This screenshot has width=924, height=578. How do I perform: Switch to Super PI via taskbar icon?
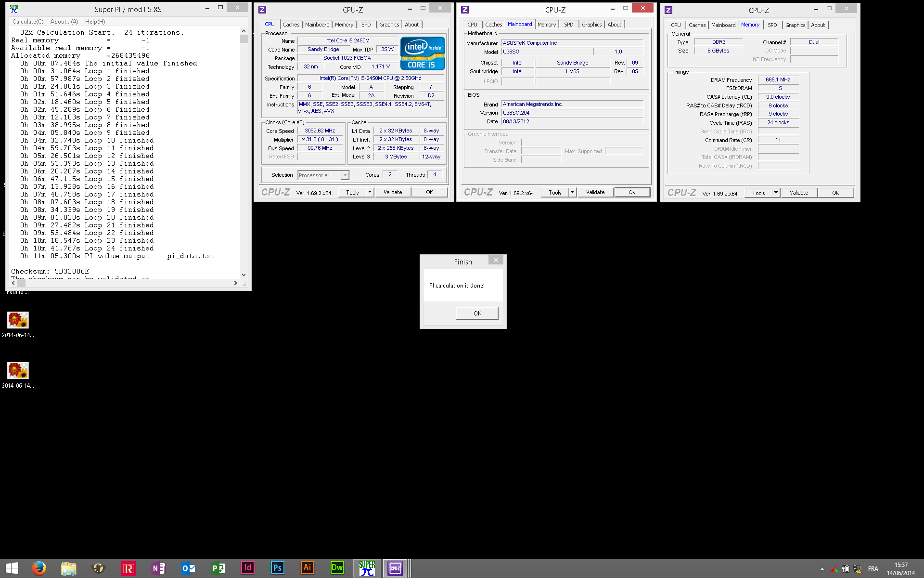tap(367, 568)
